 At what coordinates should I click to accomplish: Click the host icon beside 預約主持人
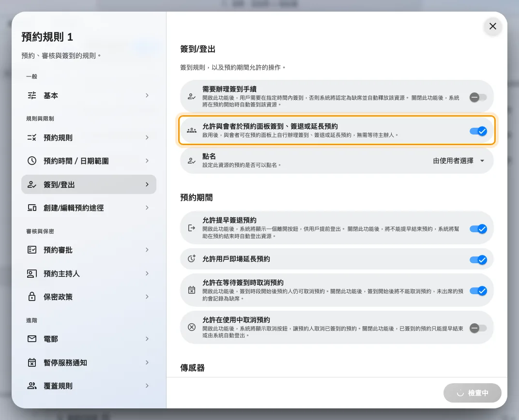click(32, 273)
